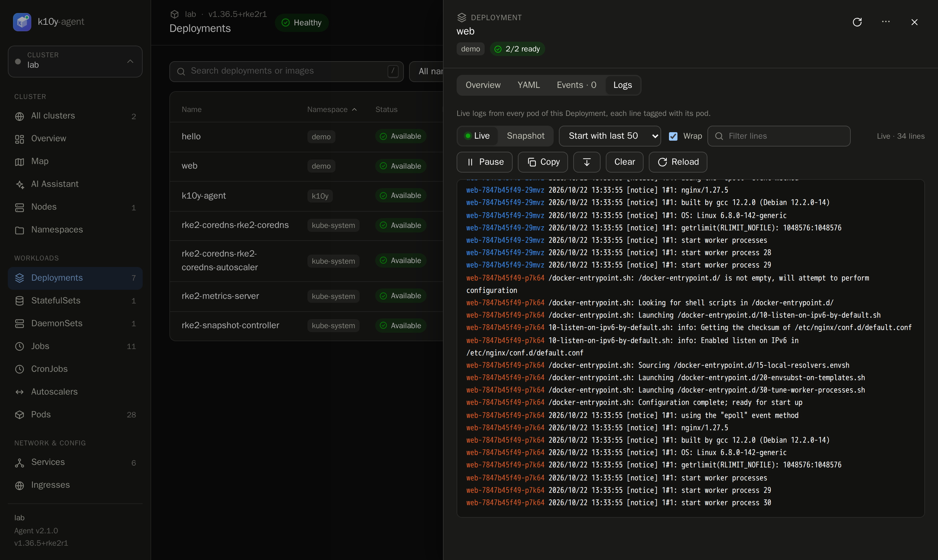938x560 pixels.
Task: Click Available status of hello row
Action: (x=401, y=136)
